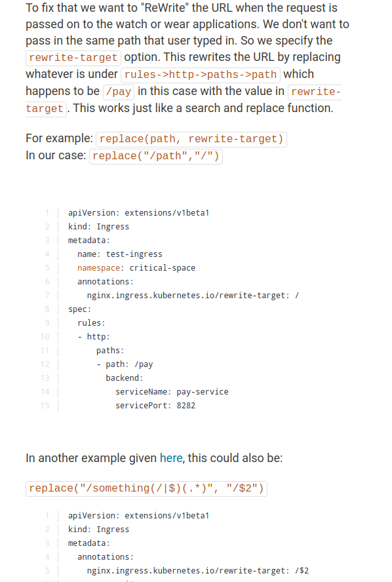Screen dimensions: 392x582
Task: Click kind: Ingress in first code block
Action: (98, 227)
